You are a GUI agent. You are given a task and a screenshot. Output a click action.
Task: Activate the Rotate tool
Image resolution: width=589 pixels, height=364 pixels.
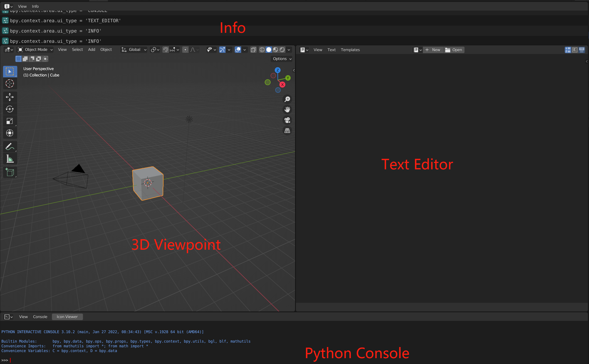(10, 109)
